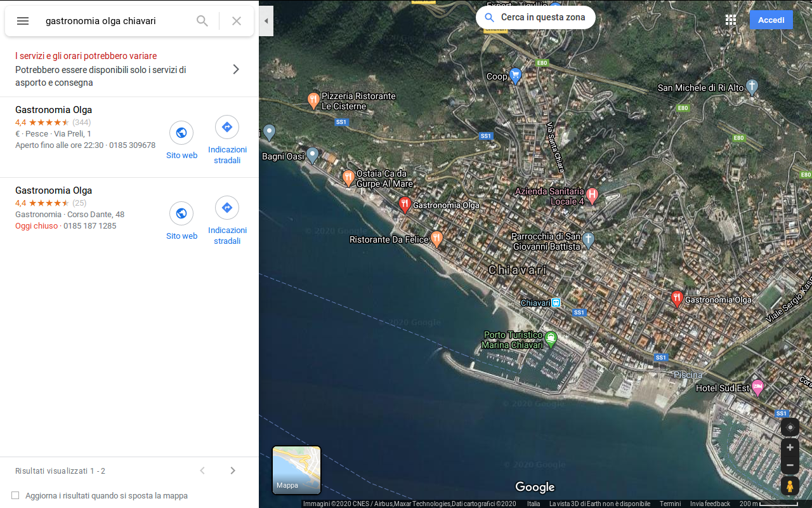This screenshot has height=508, width=812.
Task: Click Porto Turistico Marina Chiavari green pin
Action: coord(551,339)
